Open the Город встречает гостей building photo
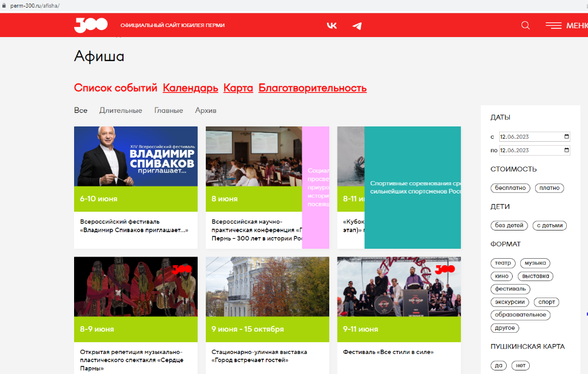Screen dimensions: 588x374 [x=268, y=286]
